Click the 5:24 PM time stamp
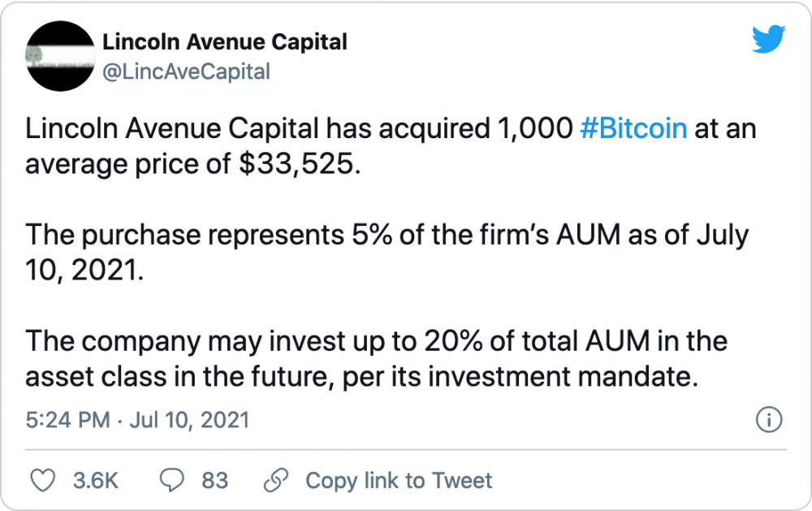Image resolution: width=812 pixels, height=511 pixels. pyautogui.click(x=68, y=420)
